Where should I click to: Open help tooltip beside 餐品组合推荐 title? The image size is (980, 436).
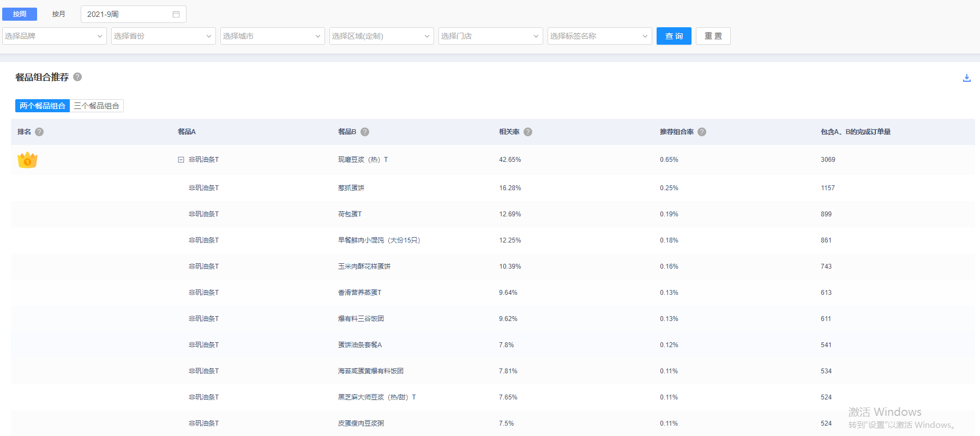[77, 77]
